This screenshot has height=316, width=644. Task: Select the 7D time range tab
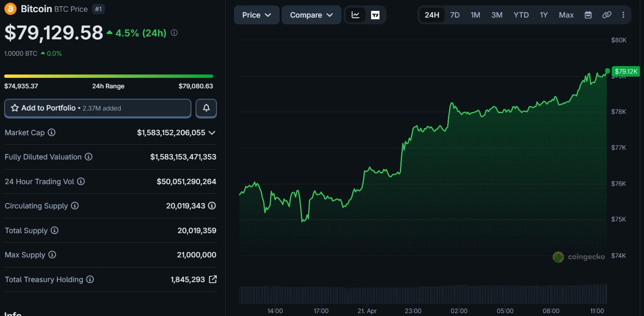[x=455, y=15]
